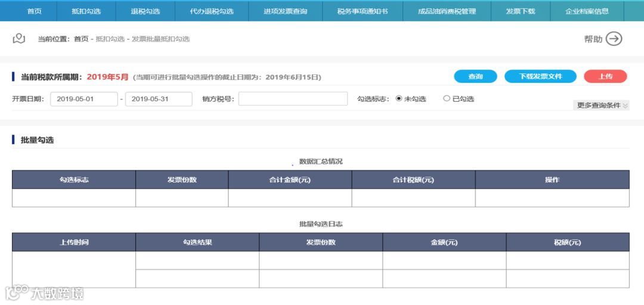Expand 更多查询条件 options

click(x=601, y=105)
